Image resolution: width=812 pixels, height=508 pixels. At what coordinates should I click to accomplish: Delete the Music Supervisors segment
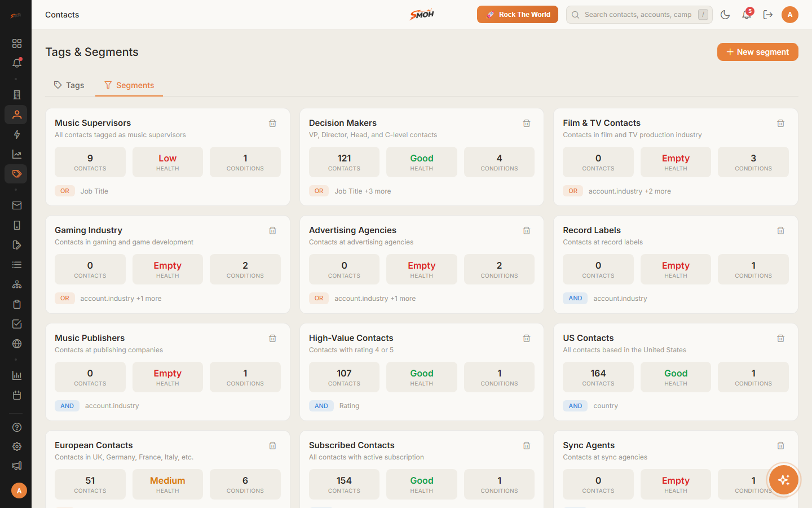[x=272, y=123]
